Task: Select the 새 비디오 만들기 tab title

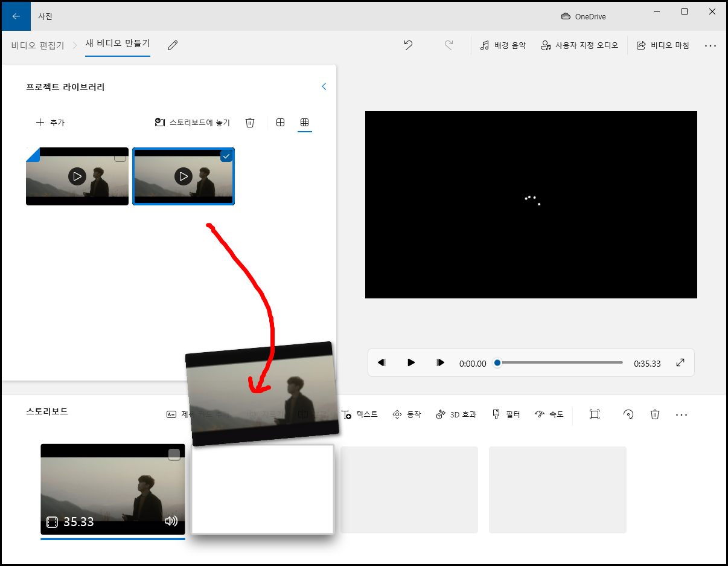Action: 118,44
